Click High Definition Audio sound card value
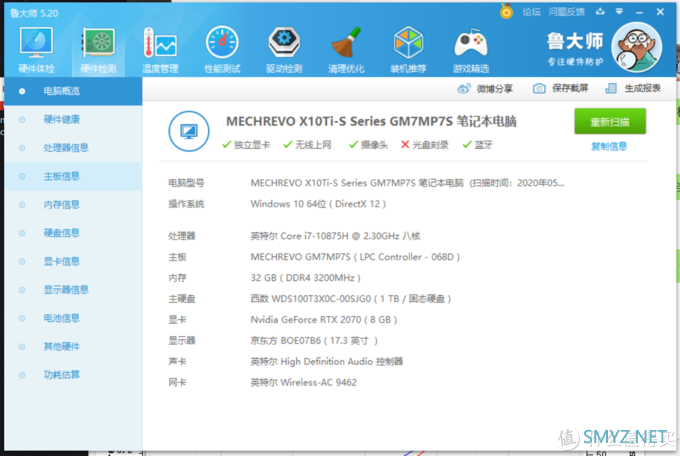Viewport: 680px width, 456px height. pyautogui.click(x=327, y=361)
